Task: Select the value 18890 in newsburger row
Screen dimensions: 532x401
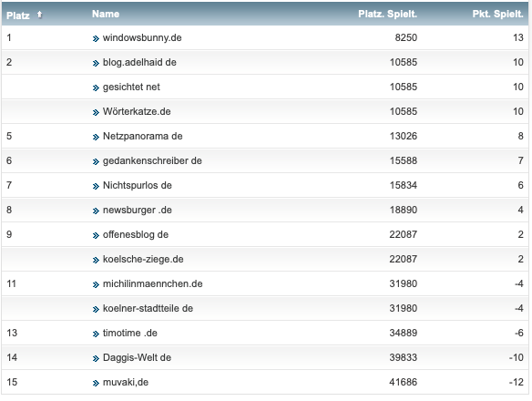Action: pyautogui.click(x=403, y=210)
